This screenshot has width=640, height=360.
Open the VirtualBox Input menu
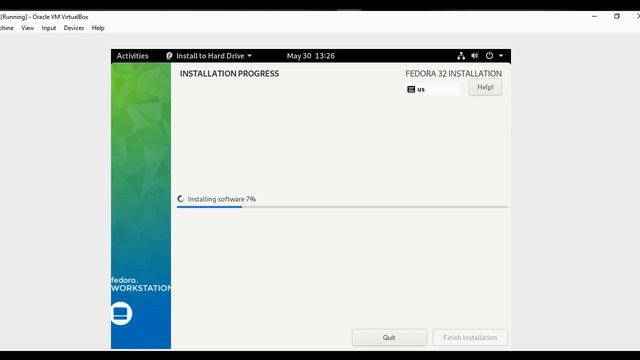(x=49, y=28)
